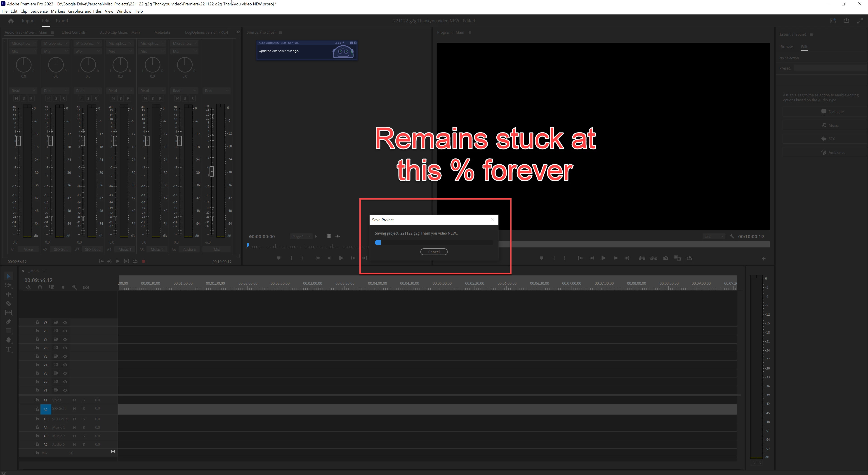Click the Dialogue audio type button

(x=832, y=112)
